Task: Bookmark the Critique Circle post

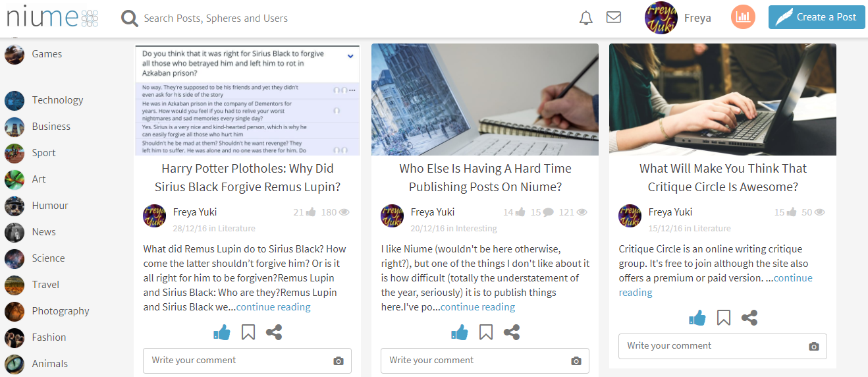Action: coord(724,318)
